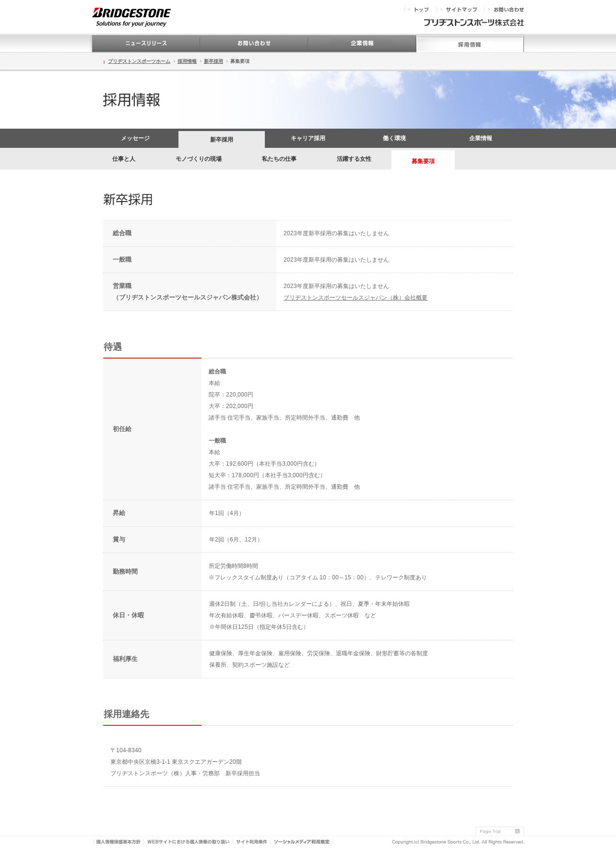Click the Page Top button
616x854 pixels.
coord(499,831)
